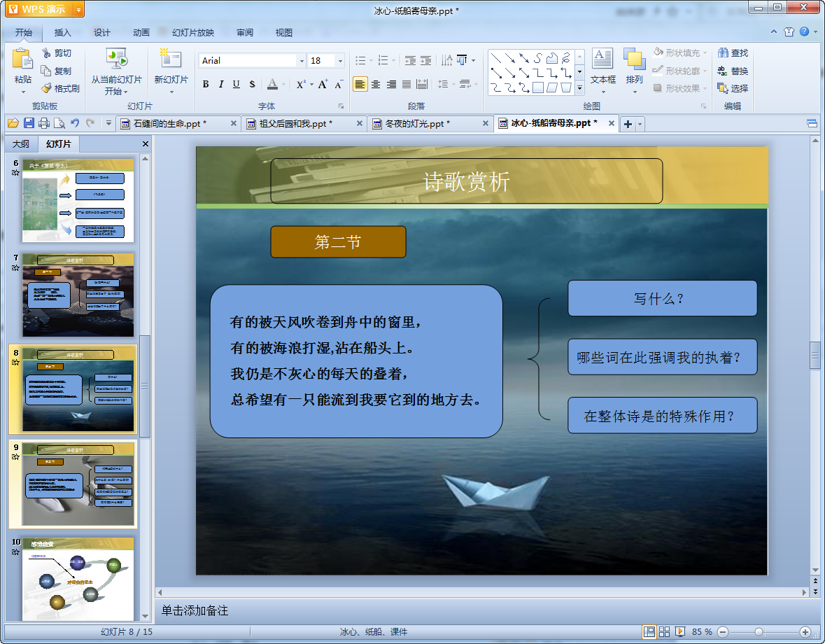Expand the Arial font name dropdown
This screenshot has width=825, height=644.
click(302, 61)
